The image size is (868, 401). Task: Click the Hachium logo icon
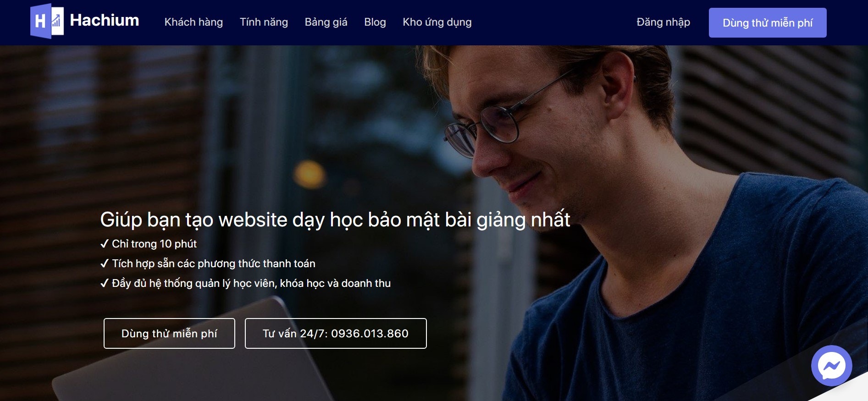tap(47, 21)
